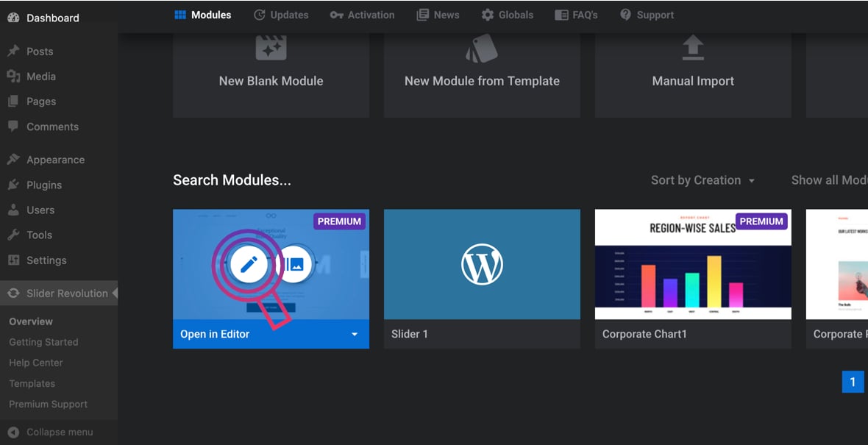Click Open in Editor button
868x445 pixels.
click(x=215, y=335)
